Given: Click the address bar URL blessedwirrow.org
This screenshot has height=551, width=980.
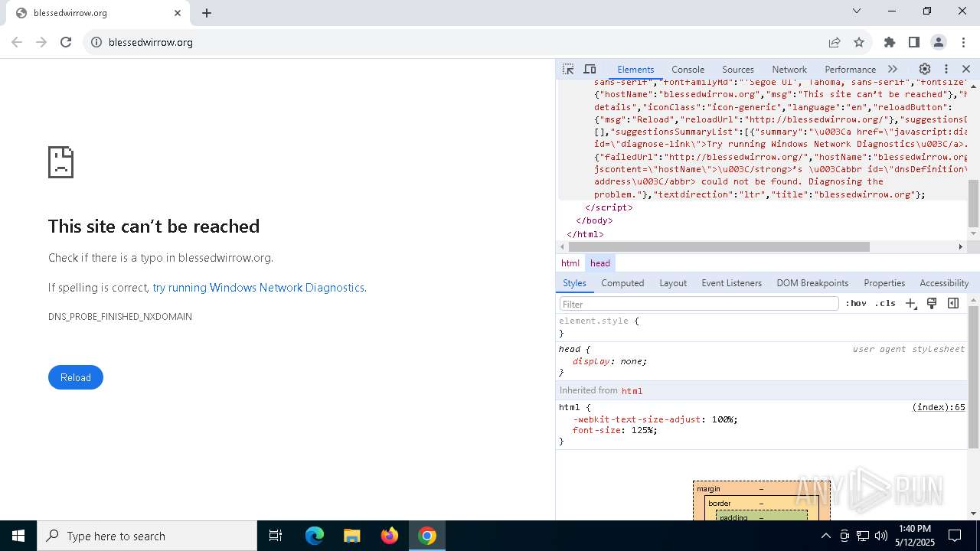Looking at the screenshot, I should coord(151,42).
